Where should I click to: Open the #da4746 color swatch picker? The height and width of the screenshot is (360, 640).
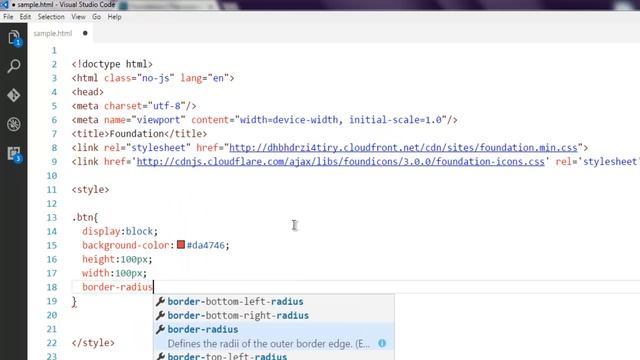[x=181, y=245]
